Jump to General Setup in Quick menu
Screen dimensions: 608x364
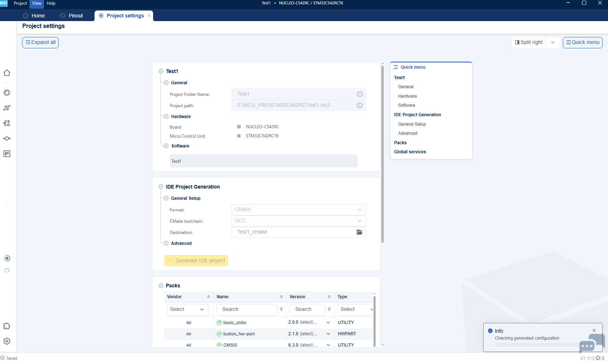(x=412, y=124)
